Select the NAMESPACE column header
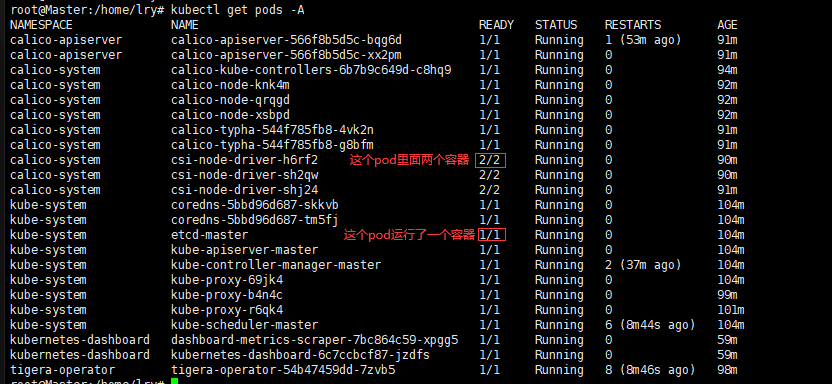Screen dimensions: 832x384 (41, 25)
